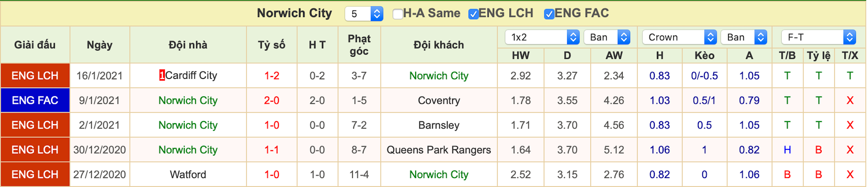Open the 1-2 score of Cardiff match
This screenshot has height=187, width=868.
click(x=272, y=76)
